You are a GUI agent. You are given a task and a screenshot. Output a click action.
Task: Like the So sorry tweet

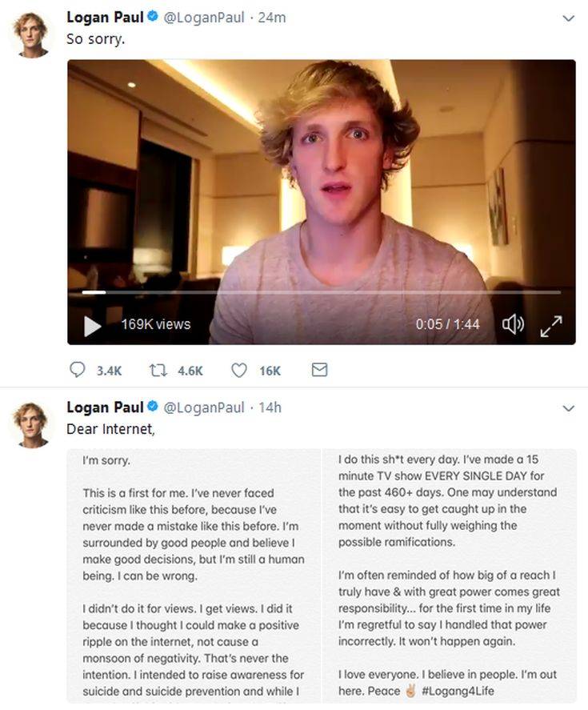(x=239, y=371)
